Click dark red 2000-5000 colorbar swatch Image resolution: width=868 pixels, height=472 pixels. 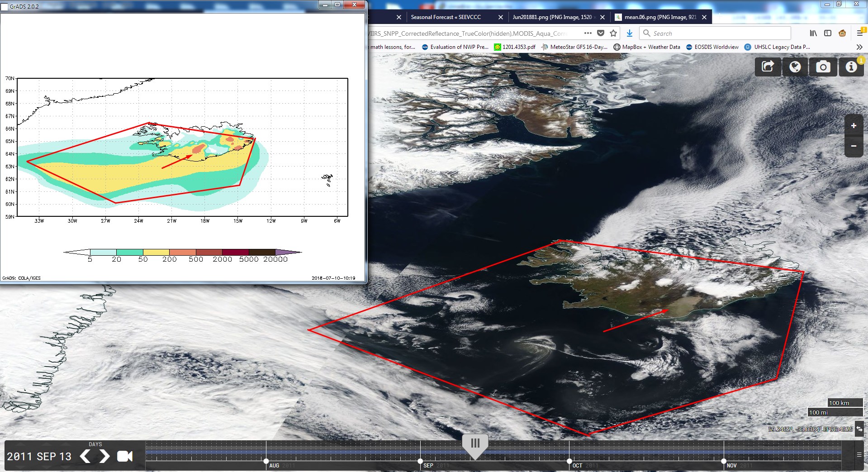click(x=235, y=252)
